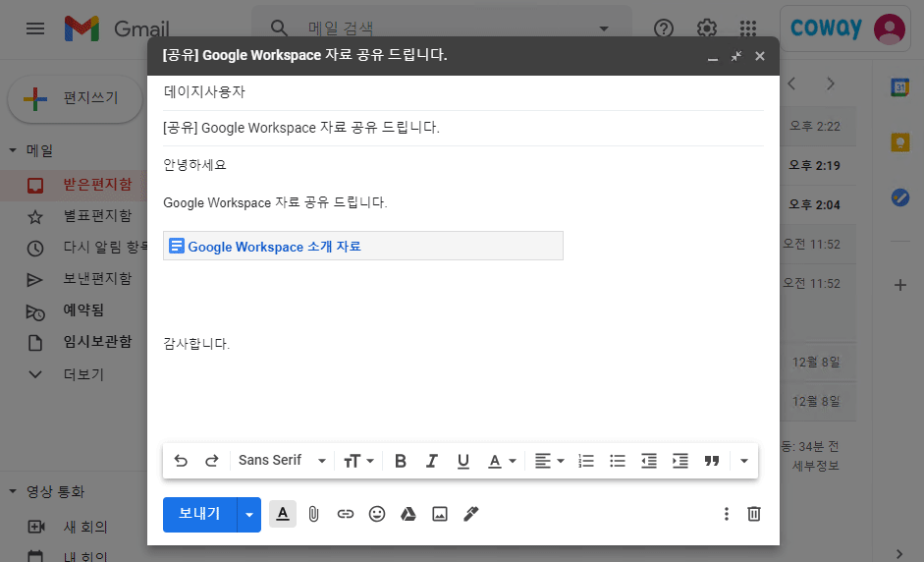Image resolution: width=924 pixels, height=562 pixels.
Task: Open Google Calendar side panel icon
Action: [899, 87]
